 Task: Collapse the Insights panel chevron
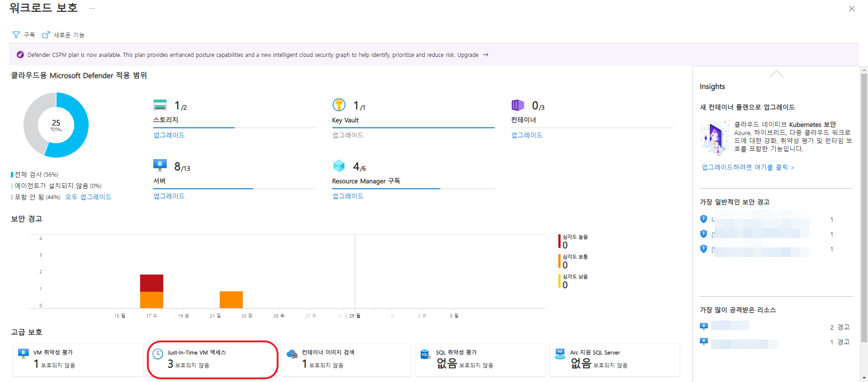pyautogui.click(x=777, y=74)
